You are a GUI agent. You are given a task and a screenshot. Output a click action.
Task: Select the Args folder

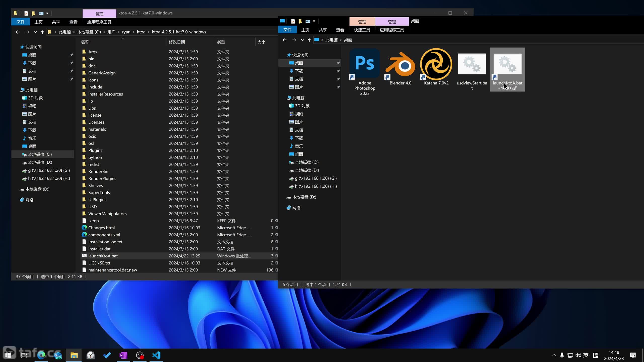point(93,52)
